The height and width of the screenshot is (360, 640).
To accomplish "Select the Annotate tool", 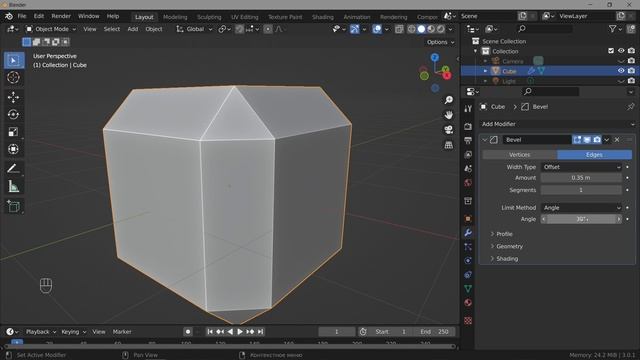I will click(x=13, y=169).
